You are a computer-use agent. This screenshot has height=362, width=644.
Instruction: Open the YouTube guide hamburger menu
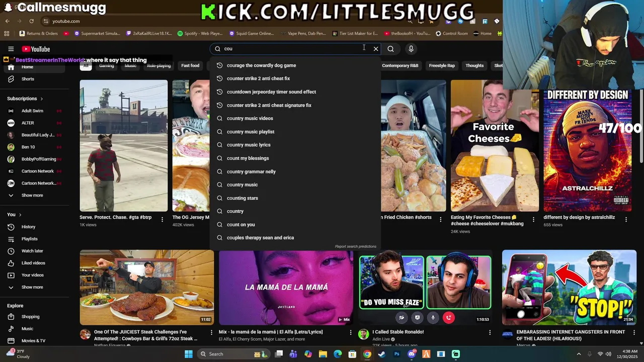point(11,49)
